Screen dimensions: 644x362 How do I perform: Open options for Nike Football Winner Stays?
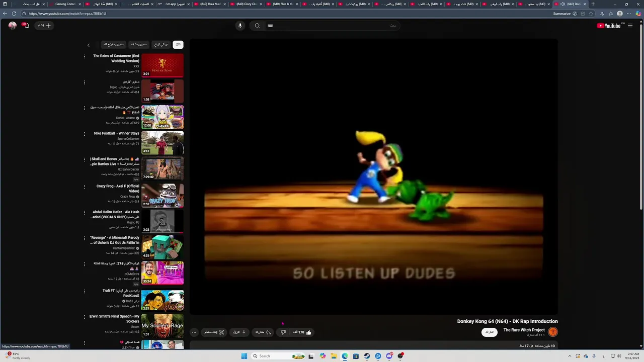point(85,134)
